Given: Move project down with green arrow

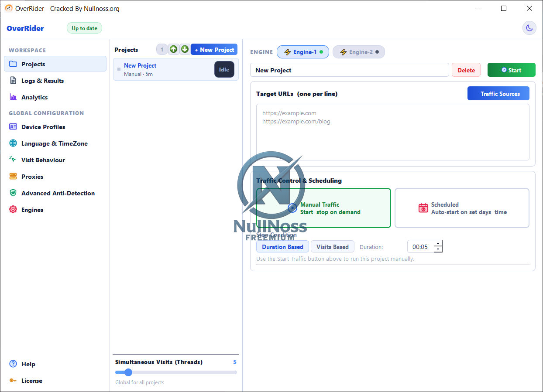Looking at the screenshot, I should click(x=185, y=49).
